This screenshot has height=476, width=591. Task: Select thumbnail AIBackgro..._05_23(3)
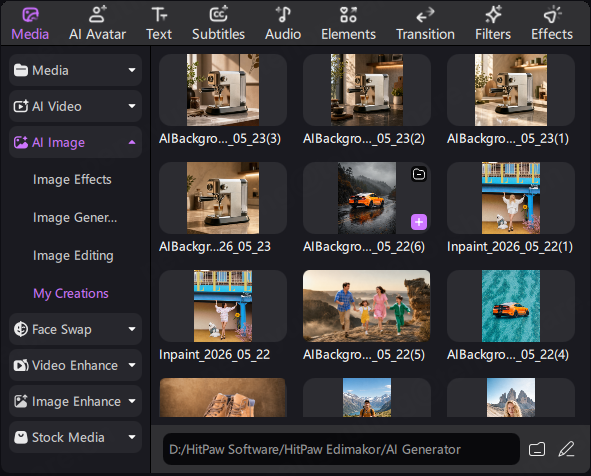click(223, 90)
